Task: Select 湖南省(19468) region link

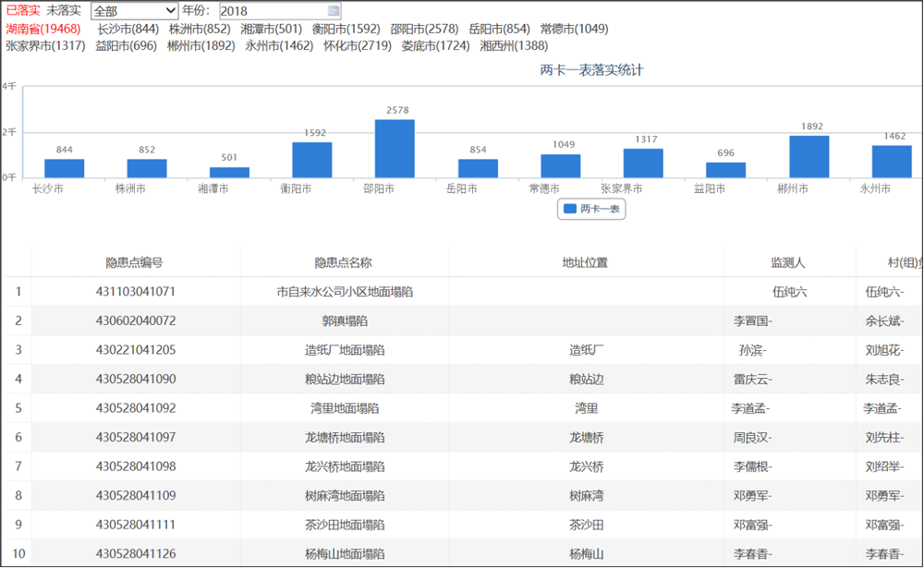Action: click(x=43, y=29)
